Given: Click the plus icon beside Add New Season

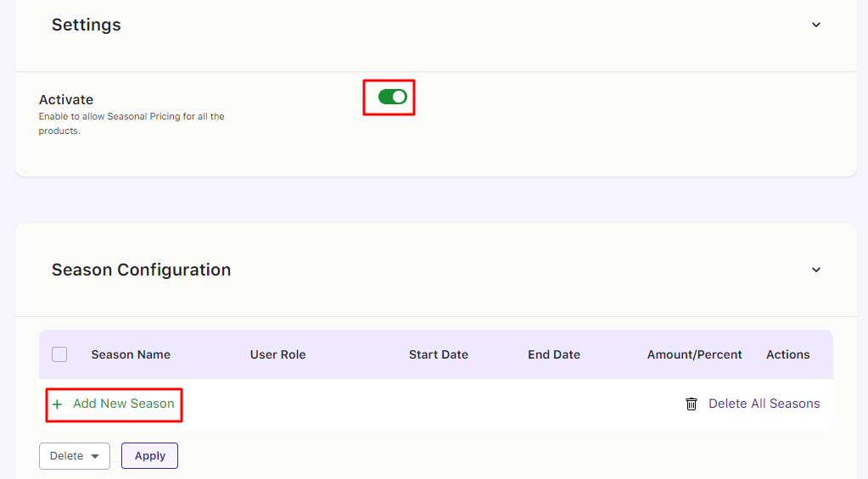Looking at the screenshot, I should (x=57, y=405).
